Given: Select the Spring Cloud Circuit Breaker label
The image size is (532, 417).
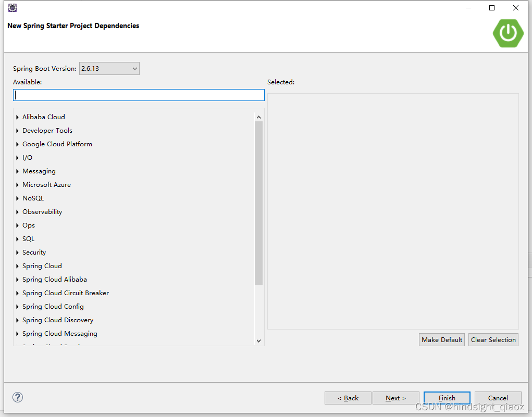Looking at the screenshot, I should click(66, 293).
